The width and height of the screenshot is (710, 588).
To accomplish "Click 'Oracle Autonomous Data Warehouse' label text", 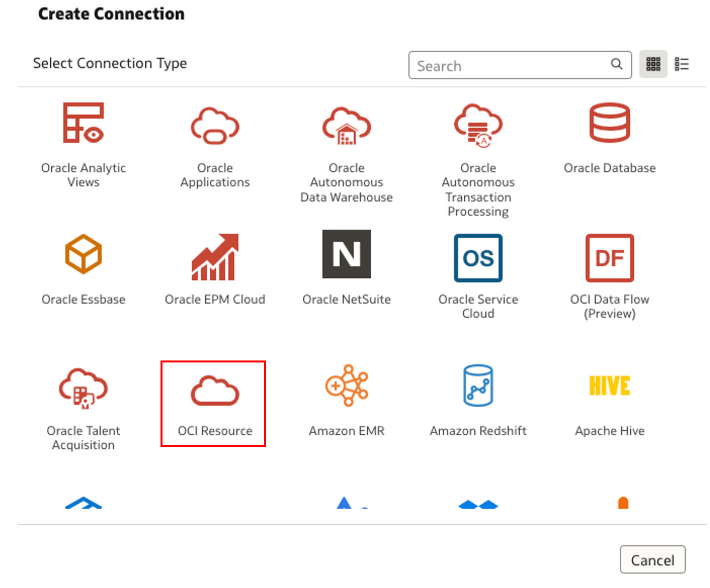I will (347, 182).
